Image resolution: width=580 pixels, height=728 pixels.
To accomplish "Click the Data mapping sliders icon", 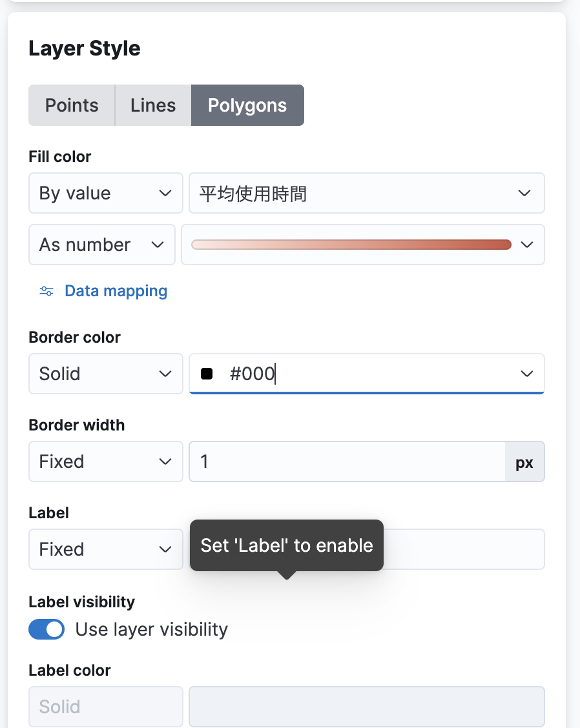I will click(x=47, y=291).
